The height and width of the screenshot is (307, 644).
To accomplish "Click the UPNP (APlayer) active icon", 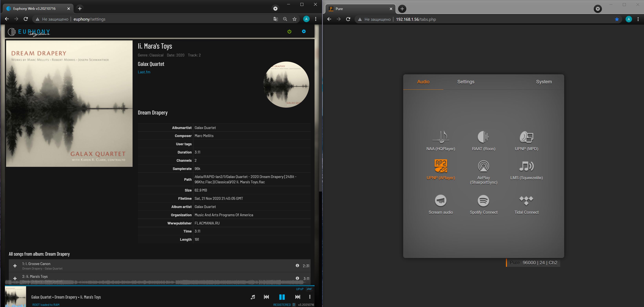I will [x=440, y=166].
